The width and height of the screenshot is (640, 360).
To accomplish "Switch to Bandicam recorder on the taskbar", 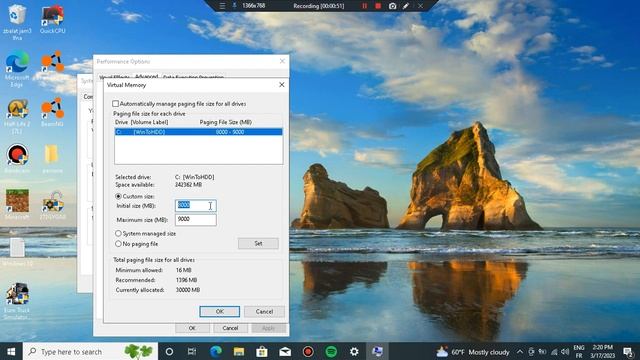I will pos(308,351).
